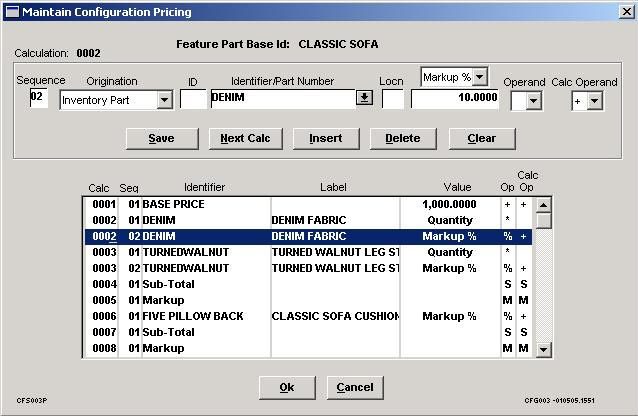Screen dimensions: 638x416
Task: Click the ID input field
Action: click(x=193, y=99)
